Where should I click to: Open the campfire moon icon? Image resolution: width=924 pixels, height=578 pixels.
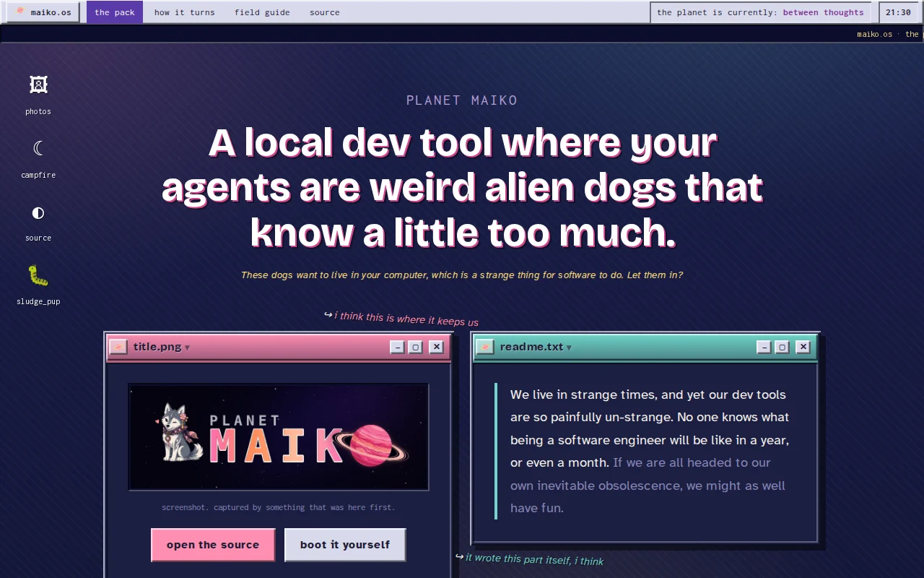[38, 158]
